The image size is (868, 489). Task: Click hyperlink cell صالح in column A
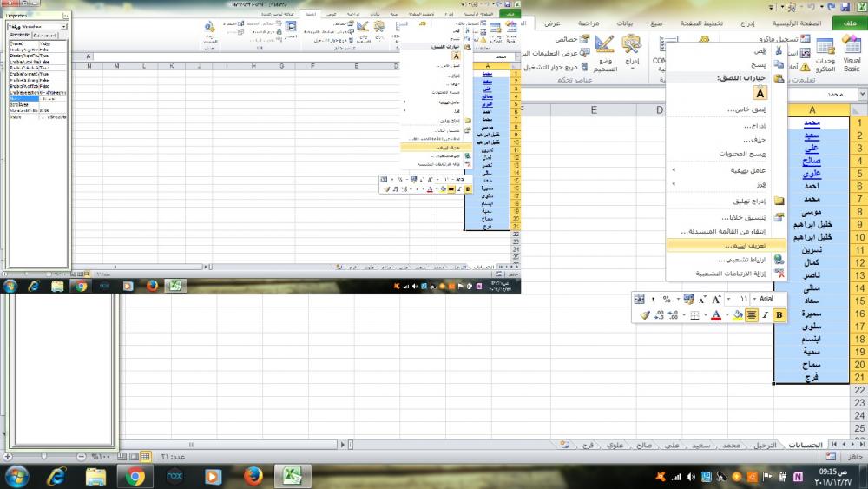coord(812,161)
